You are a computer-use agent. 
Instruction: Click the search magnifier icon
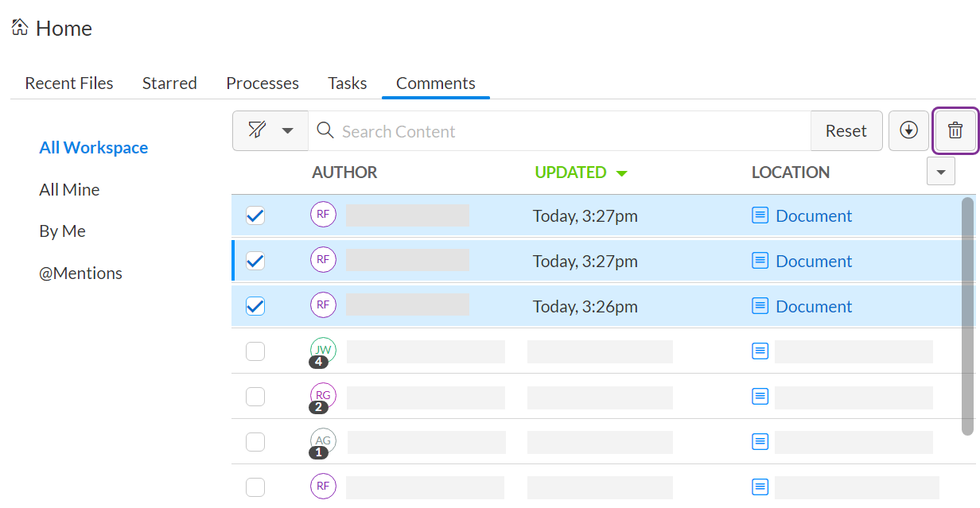(x=325, y=130)
